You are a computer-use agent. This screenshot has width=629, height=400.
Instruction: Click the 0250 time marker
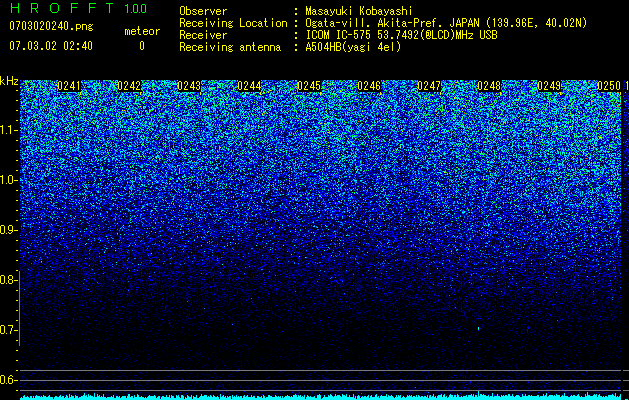click(609, 86)
